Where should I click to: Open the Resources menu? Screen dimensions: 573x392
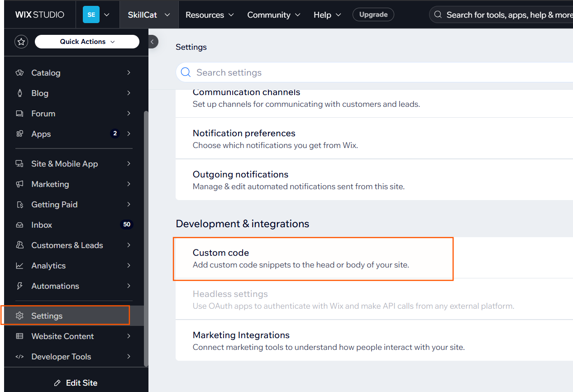209,14
